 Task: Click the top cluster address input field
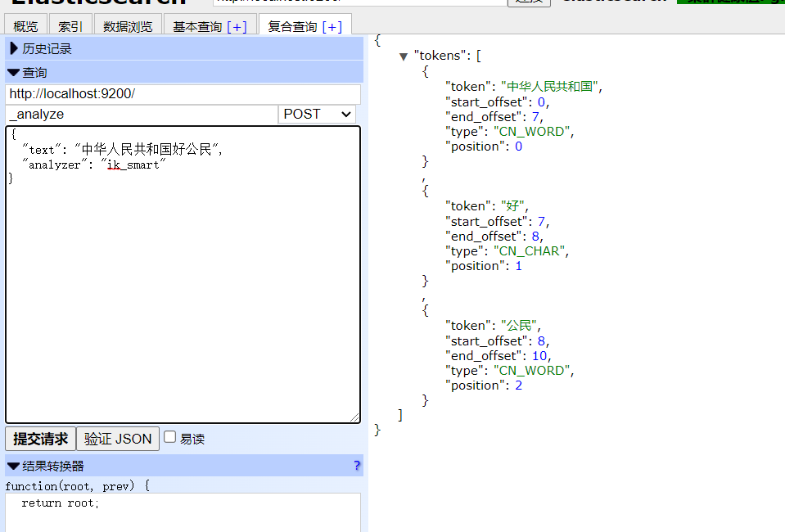(x=360, y=2)
